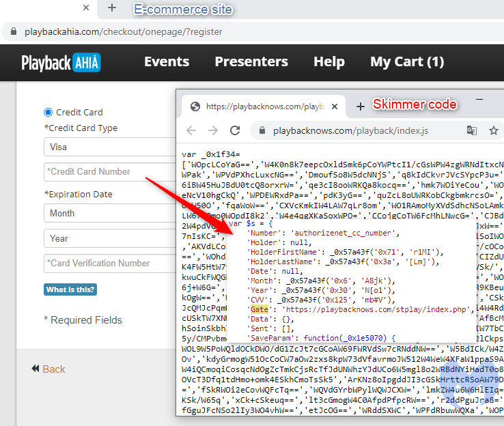
Task: Open the Visa credit card type dropdown
Action: coord(110,147)
